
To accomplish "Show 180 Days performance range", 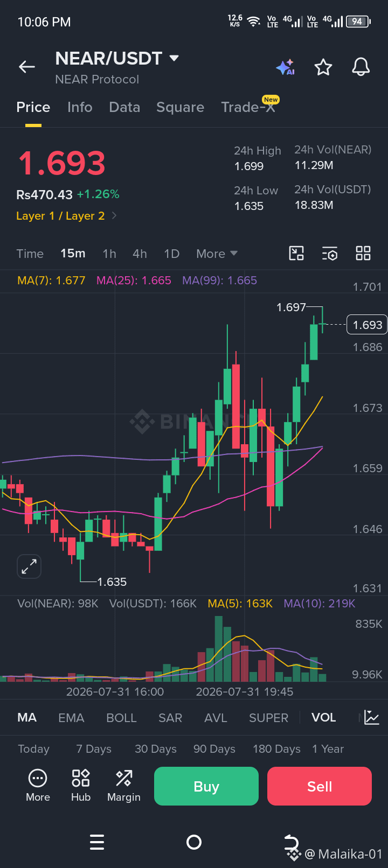I will click(x=276, y=749).
